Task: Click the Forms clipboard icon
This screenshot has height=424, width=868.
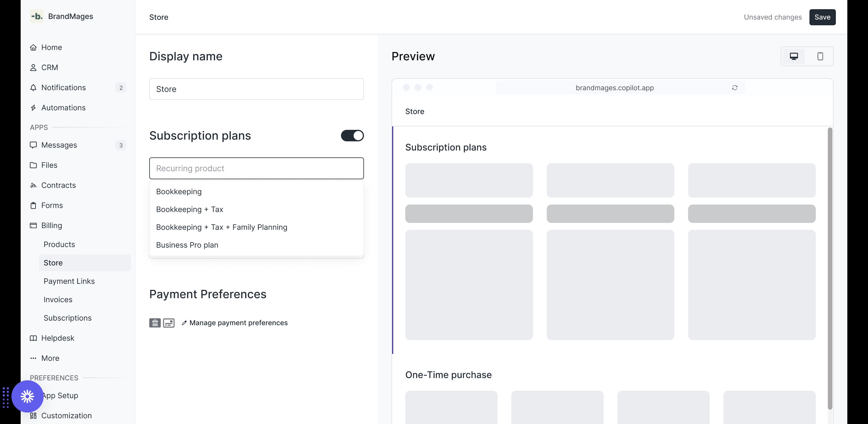Action: point(33,205)
